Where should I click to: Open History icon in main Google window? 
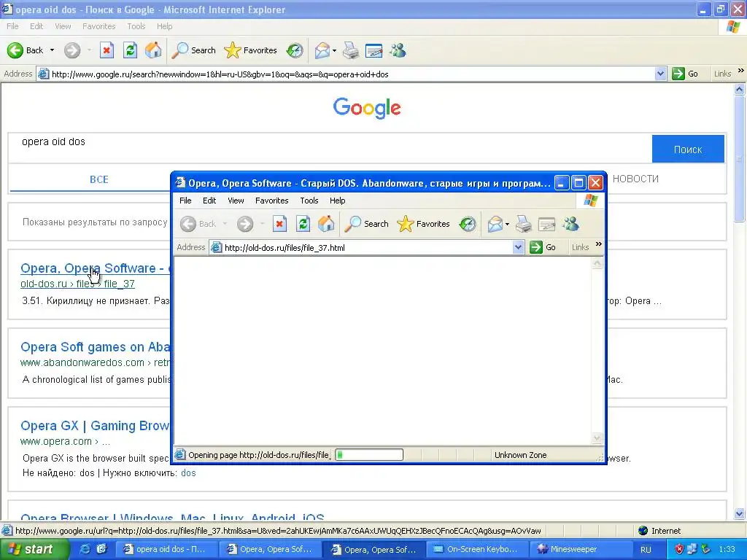[x=295, y=50]
